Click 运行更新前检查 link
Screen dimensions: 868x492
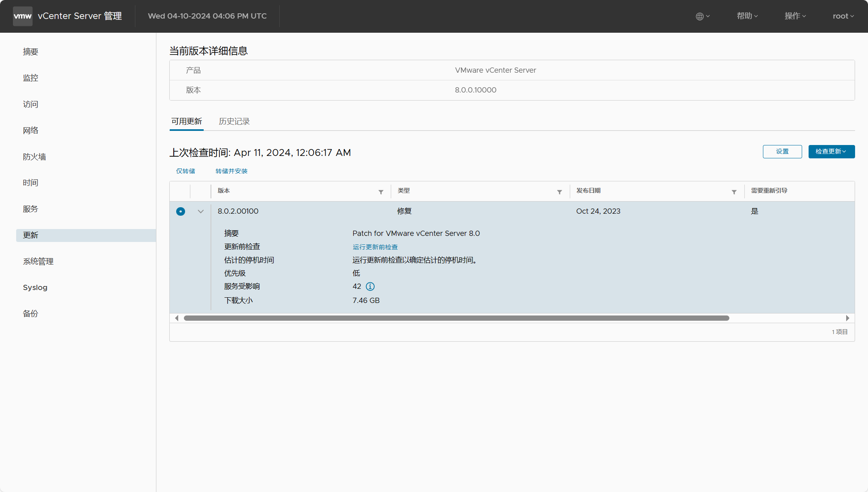coord(375,247)
